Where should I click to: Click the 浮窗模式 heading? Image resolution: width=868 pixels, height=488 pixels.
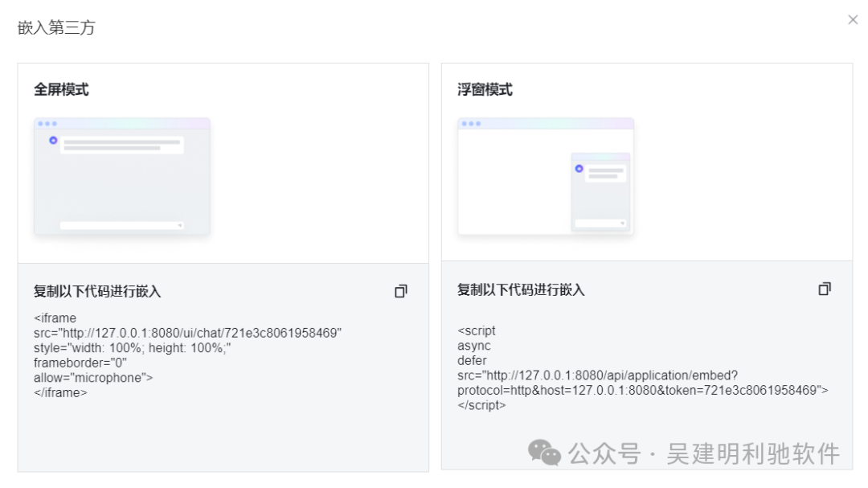click(485, 90)
